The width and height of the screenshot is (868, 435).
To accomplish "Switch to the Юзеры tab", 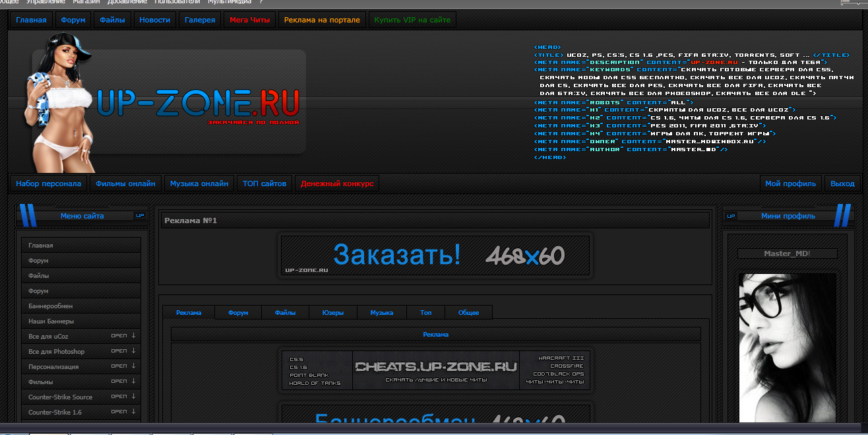I will (333, 312).
